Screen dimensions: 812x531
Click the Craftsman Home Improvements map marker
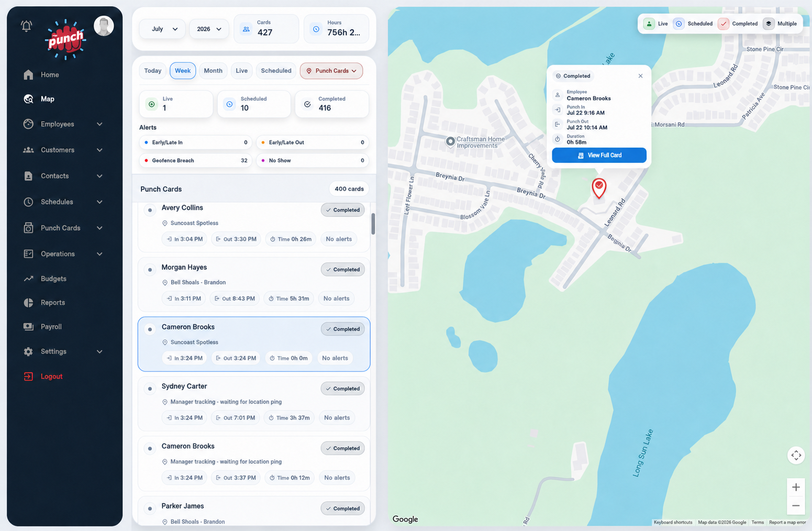coord(450,141)
